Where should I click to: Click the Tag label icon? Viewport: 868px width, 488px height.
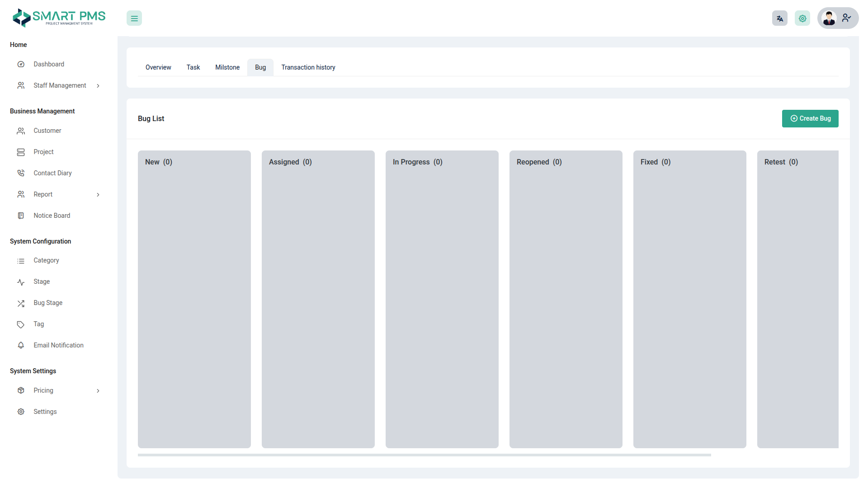(21, 324)
